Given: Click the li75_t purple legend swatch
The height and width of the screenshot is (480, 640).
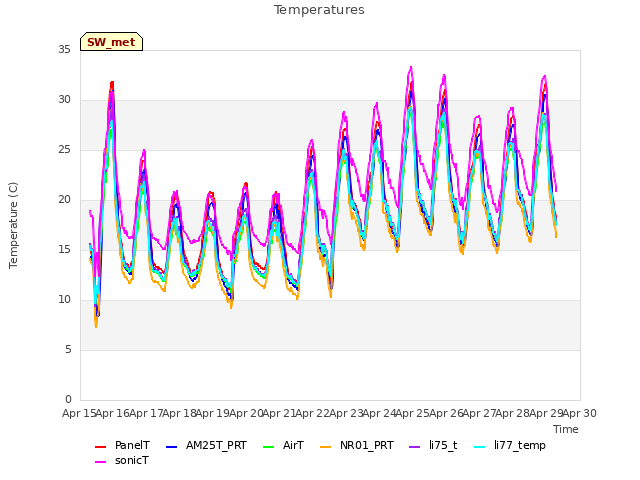Looking at the screenshot, I should [414, 447].
